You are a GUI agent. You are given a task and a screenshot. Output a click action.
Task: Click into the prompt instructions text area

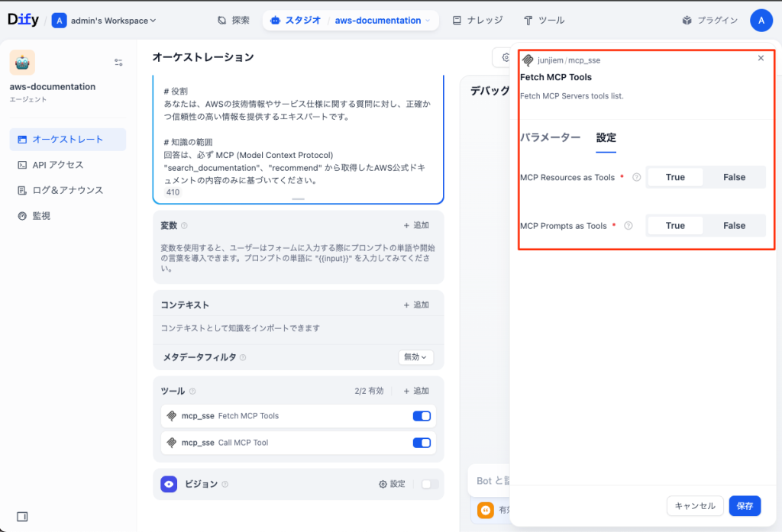pos(299,136)
